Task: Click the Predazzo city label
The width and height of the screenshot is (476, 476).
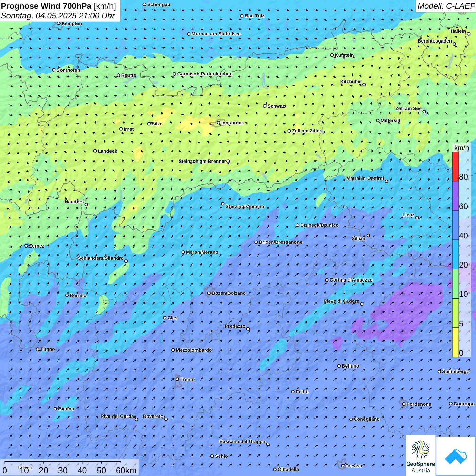Action: [x=235, y=326]
